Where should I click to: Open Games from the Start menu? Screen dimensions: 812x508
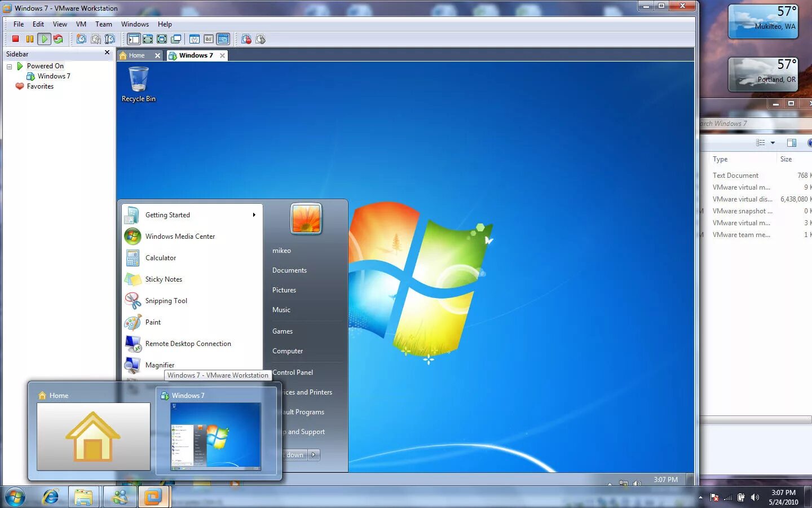[283, 331]
